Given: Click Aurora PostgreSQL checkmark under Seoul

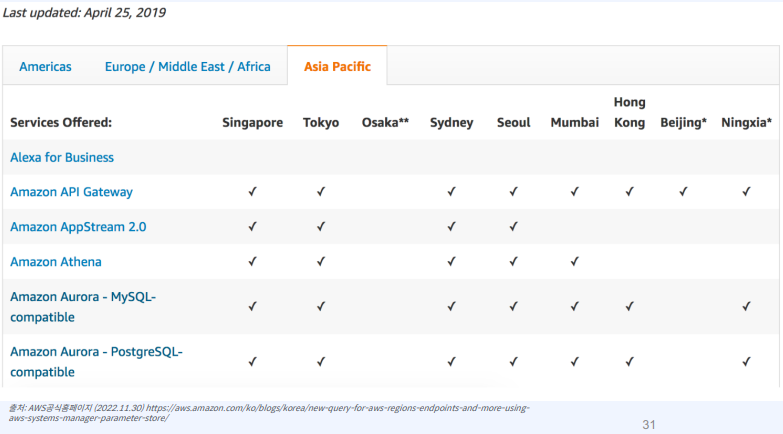Looking at the screenshot, I should 513,362.
